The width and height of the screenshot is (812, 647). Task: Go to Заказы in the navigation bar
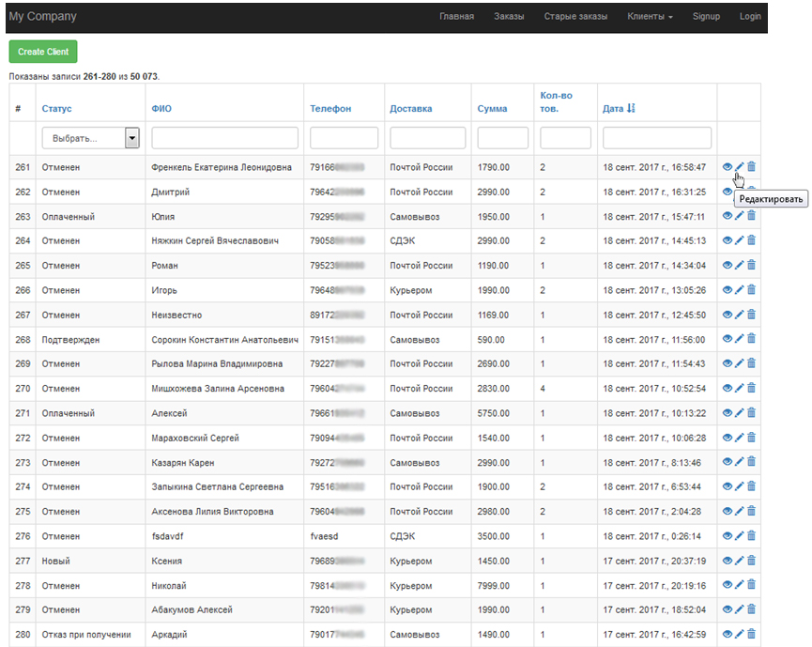509,17
